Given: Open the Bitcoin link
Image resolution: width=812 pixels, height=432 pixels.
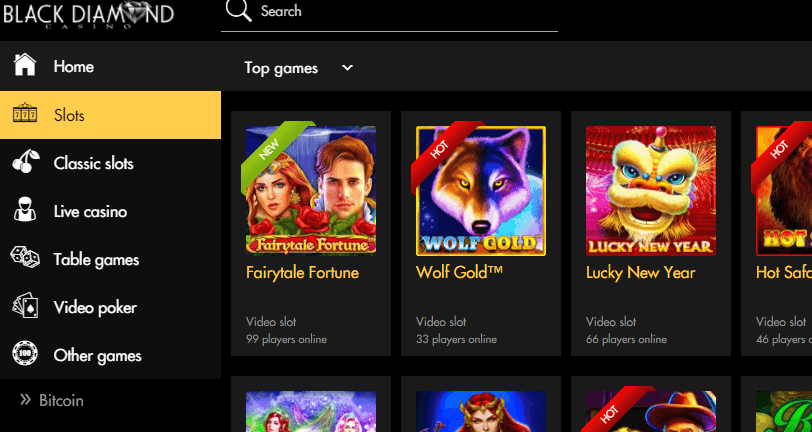Looking at the screenshot, I should (x=61, y=400).
